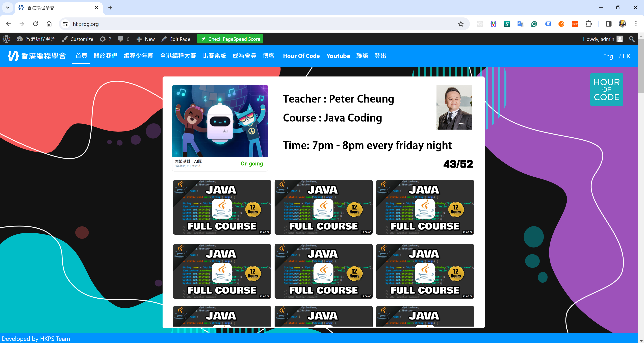Viewport: 644px width, 343px height.
Task: Open the Hour Of Code menu item
Action: (x=301, y=56)
